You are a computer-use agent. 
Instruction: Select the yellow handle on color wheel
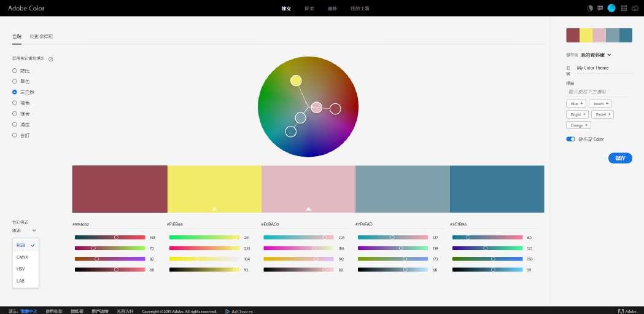(x=296, y=80)
